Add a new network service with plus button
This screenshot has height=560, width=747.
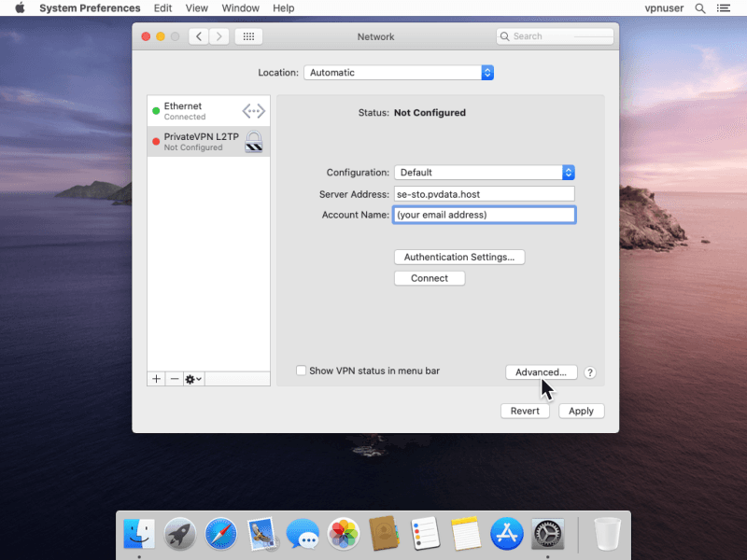coord(156,379)
